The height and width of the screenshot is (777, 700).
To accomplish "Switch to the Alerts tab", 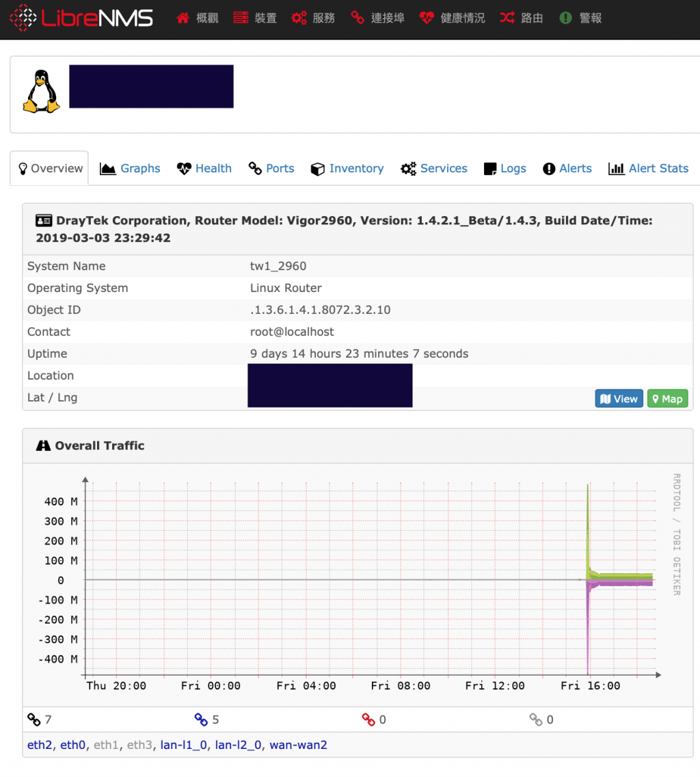I will [567, 168].
